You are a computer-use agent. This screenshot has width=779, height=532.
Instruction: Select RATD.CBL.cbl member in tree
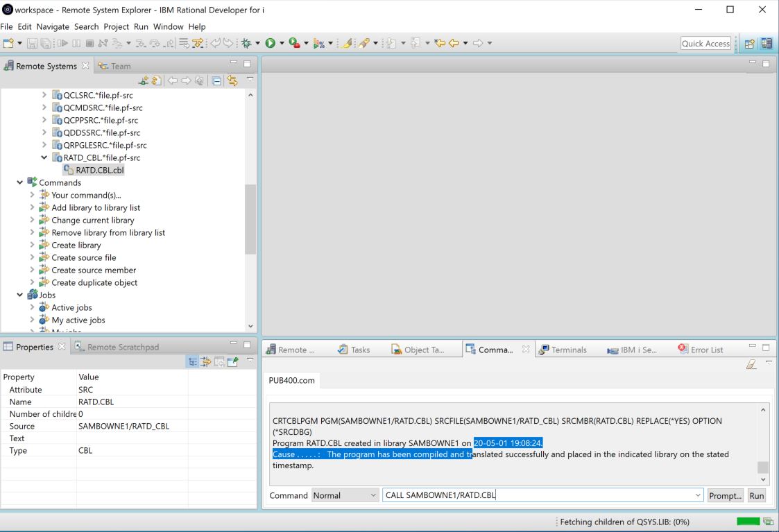click(99, 170)
